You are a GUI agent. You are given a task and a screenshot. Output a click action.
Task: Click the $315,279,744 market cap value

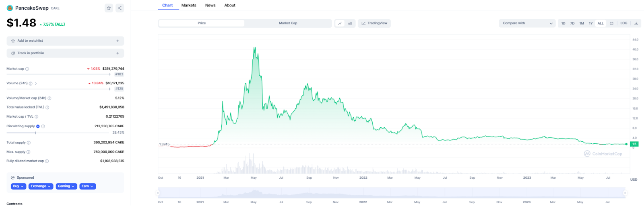click(113, 69)
